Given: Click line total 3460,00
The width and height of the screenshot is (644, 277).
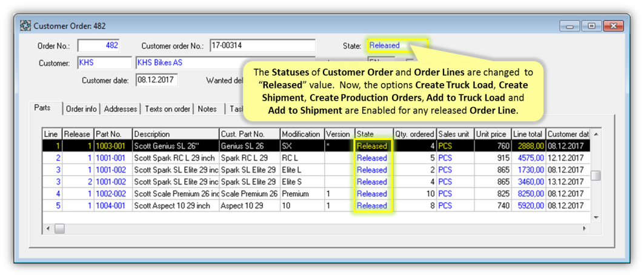Looking at the screenshot, I should coord(528,182).
